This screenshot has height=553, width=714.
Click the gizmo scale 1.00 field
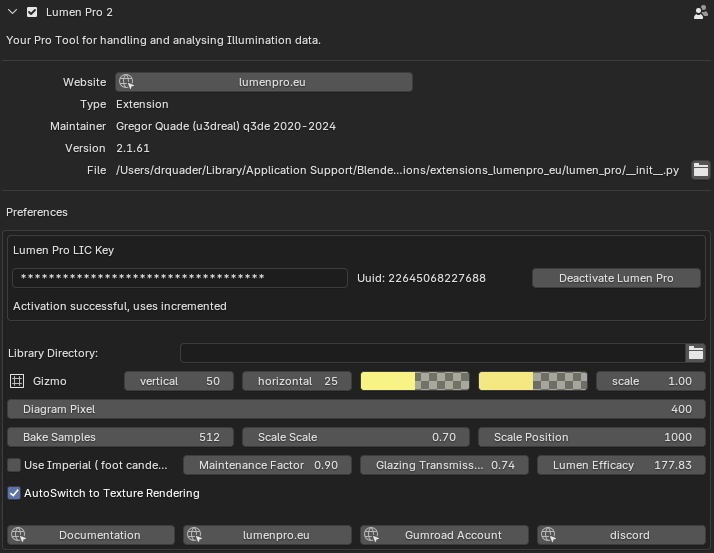[x=651, y=381]
